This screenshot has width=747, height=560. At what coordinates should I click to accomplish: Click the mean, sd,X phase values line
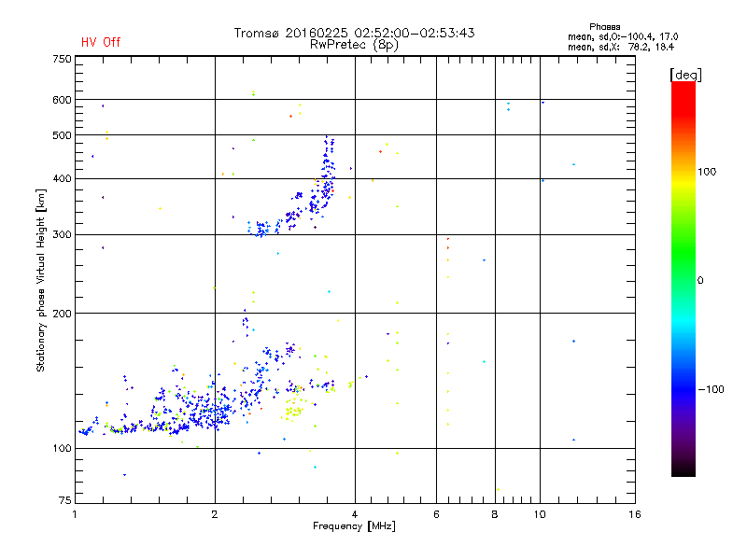click(621, 47)
